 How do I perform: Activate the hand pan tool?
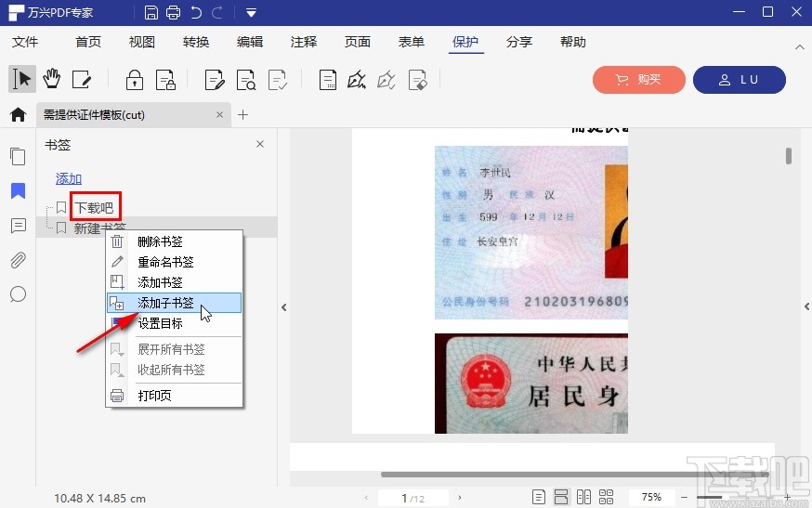coord(51,79)
